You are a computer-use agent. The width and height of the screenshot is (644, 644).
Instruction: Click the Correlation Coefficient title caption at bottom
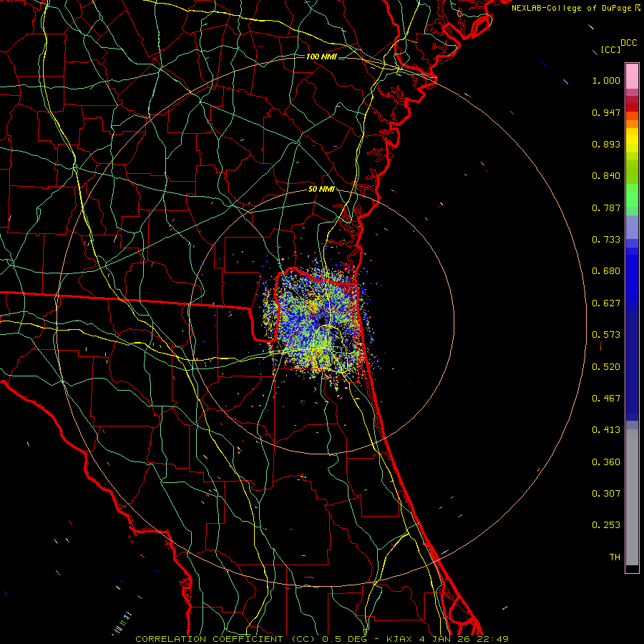(322, 639)
